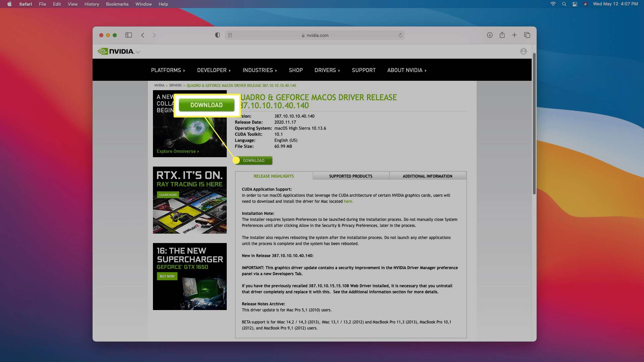Click the sidebar toggle icon in Safari

pyautogui.click(x=129, y=35)
